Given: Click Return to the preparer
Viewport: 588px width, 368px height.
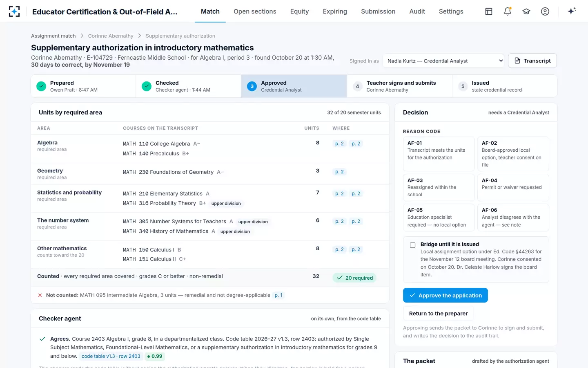Looking at the screenshot, I should (x=439, y=313).
